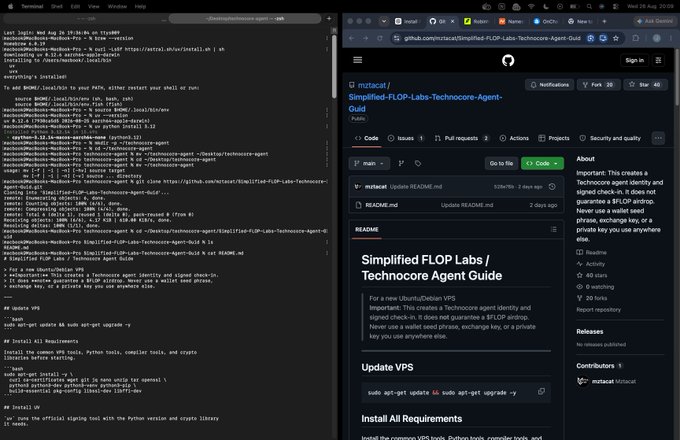Viewport: 680px width, 440px height.
Task: Click the Terminal window scrollbar thumb
Action: [x=334, y=66]
